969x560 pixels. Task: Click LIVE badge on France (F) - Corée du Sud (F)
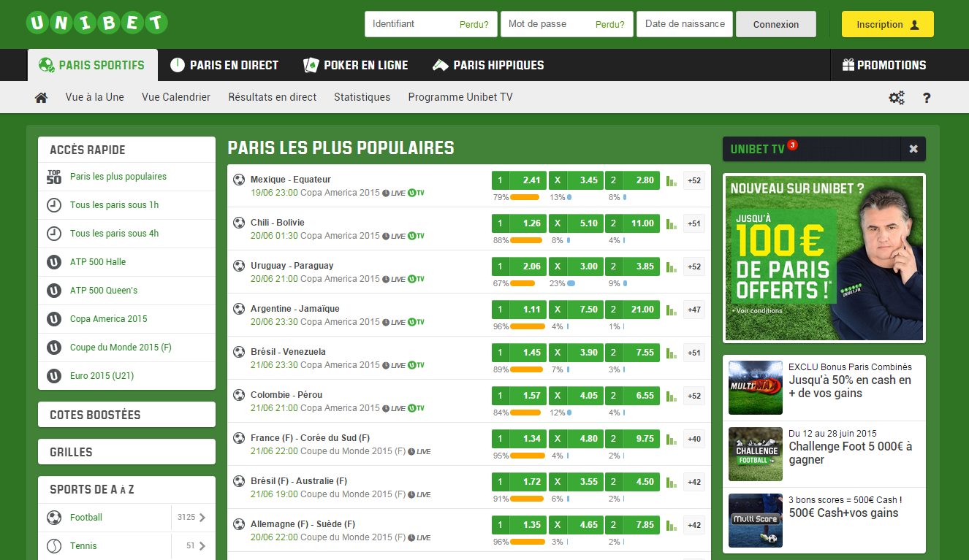point(419,451)
